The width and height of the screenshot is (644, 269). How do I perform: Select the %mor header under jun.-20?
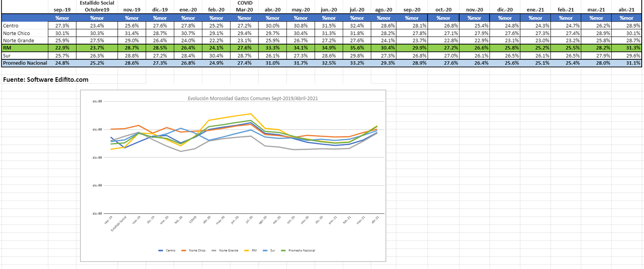pos(328,18)
